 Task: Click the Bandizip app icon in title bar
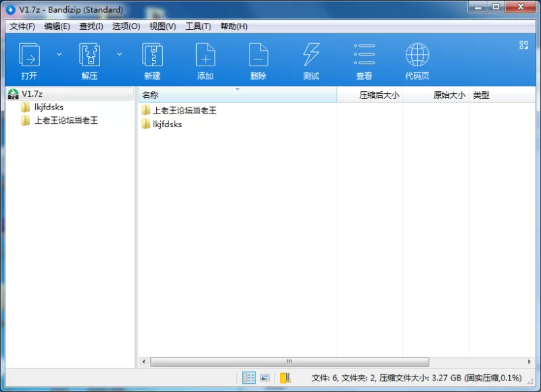pyautogui.click(x=11, y=9)
